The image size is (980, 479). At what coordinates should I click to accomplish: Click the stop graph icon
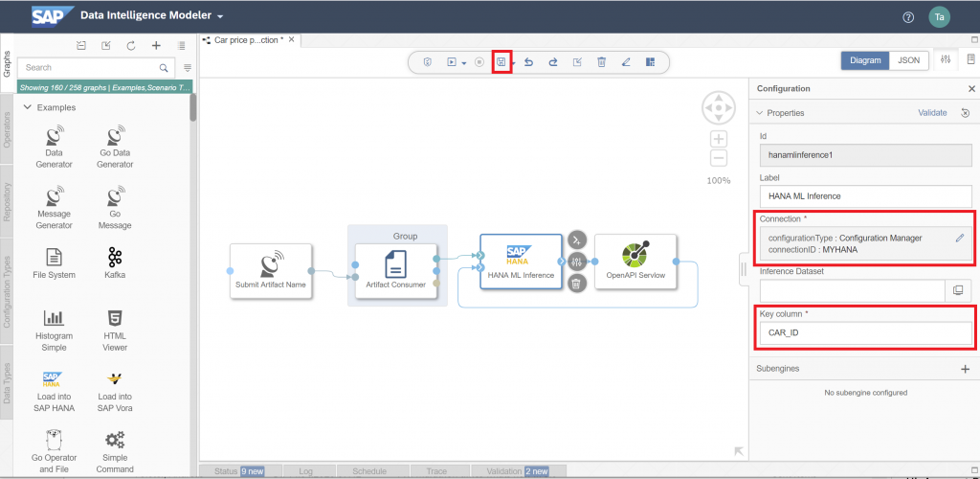(x=479, y=62)
